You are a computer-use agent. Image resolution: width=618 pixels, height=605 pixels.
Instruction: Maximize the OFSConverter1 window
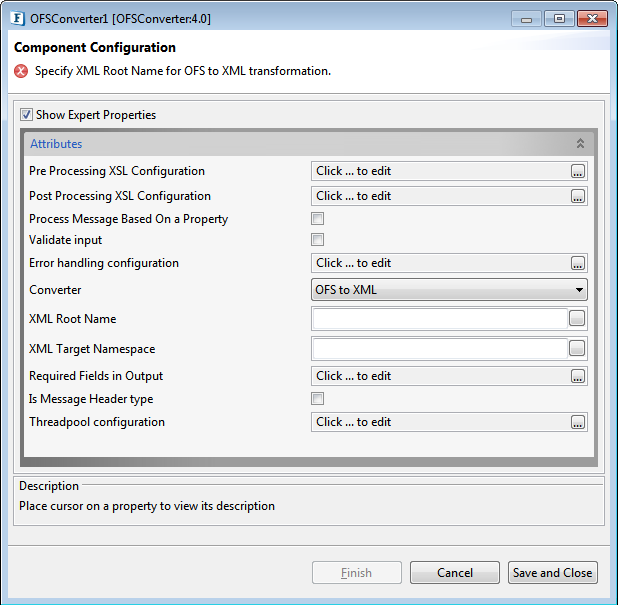pyautogui.click(x=559, y=19)
